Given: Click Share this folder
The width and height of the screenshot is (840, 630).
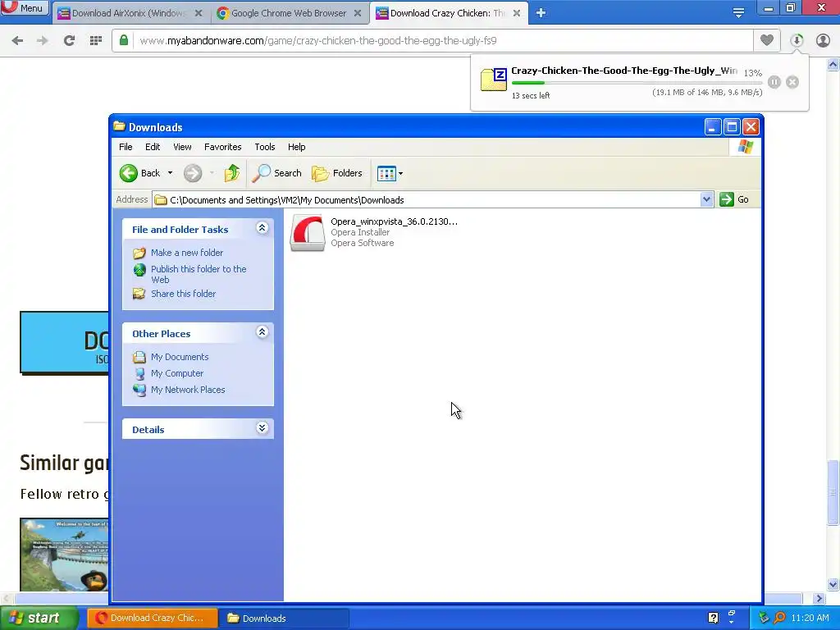Looking at the screenshot, I should coord(183,294).
